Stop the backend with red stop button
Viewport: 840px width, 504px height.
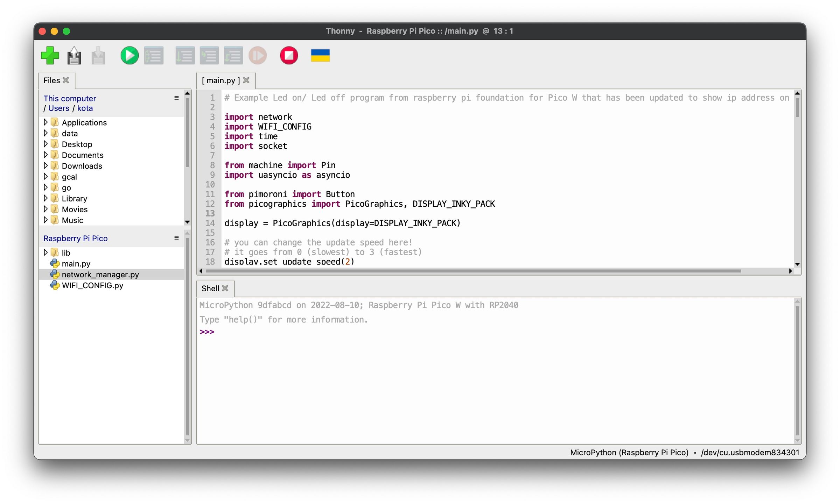pos(289,56)
